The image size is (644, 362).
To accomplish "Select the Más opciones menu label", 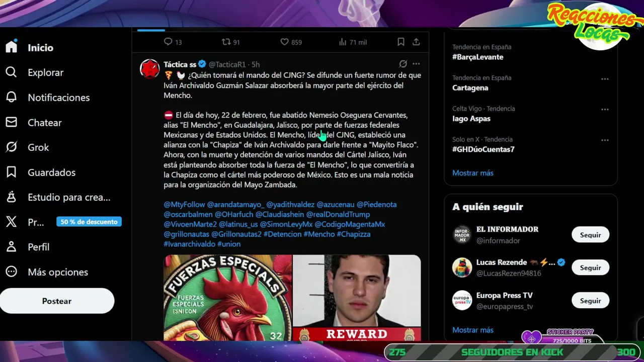I will tap(58, 272).
